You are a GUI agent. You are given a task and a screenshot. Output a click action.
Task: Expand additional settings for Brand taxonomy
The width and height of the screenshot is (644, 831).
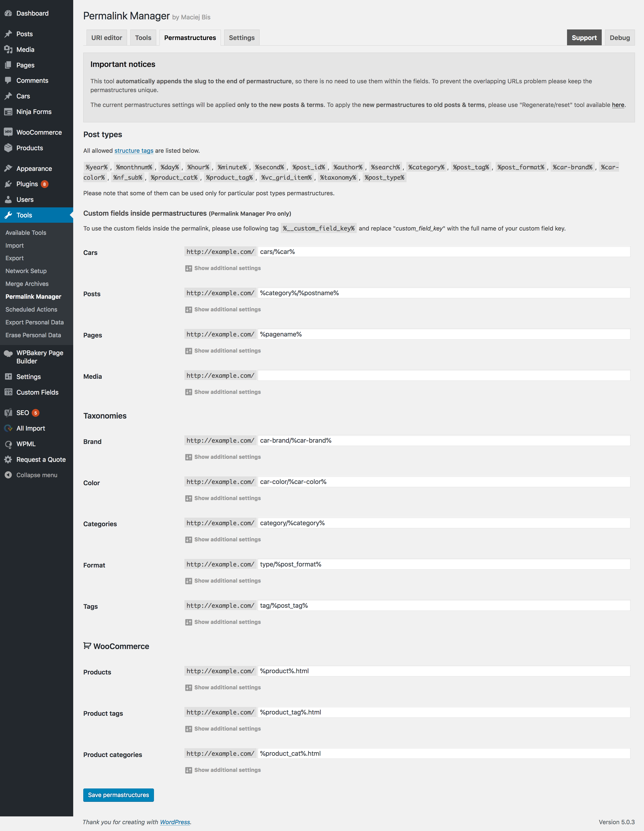pos(223,457)
